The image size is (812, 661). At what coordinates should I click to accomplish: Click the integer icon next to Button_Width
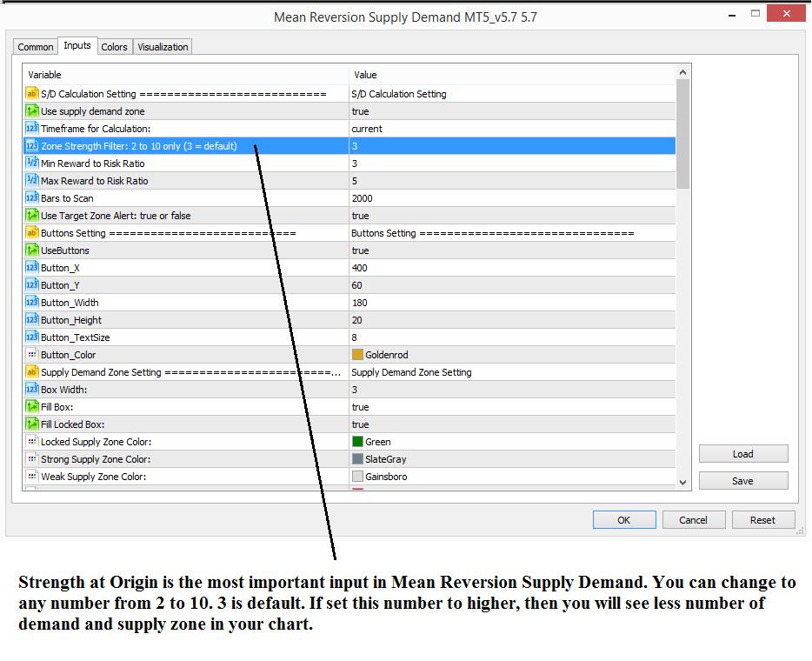point(32,303)
